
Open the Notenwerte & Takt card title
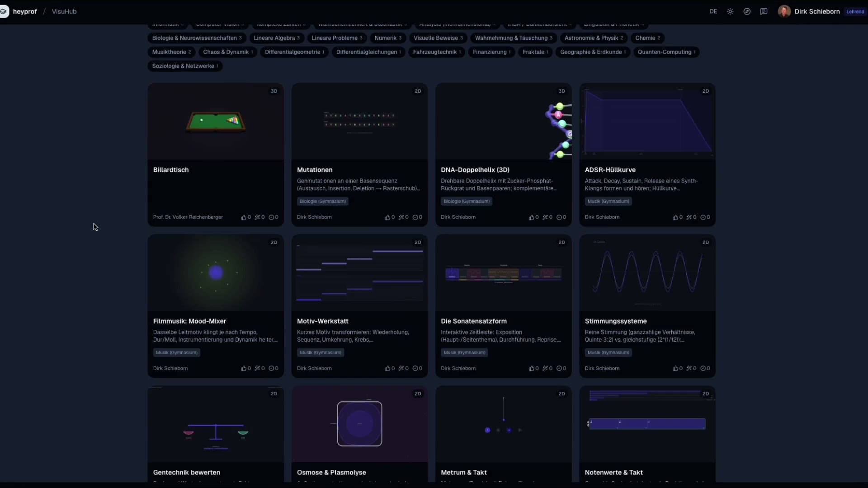pos(613,473)
